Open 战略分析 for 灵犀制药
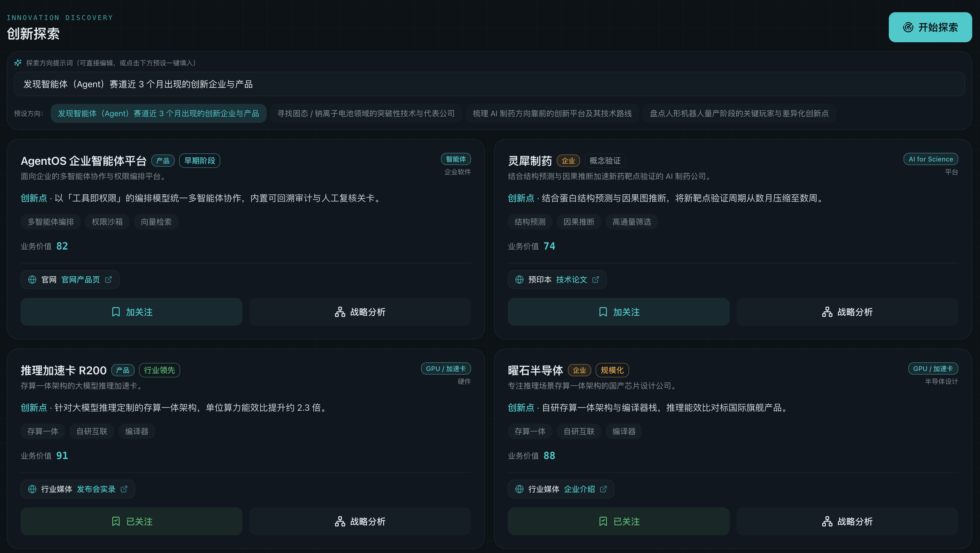The image size is (980, 553). tap(847, 312)
